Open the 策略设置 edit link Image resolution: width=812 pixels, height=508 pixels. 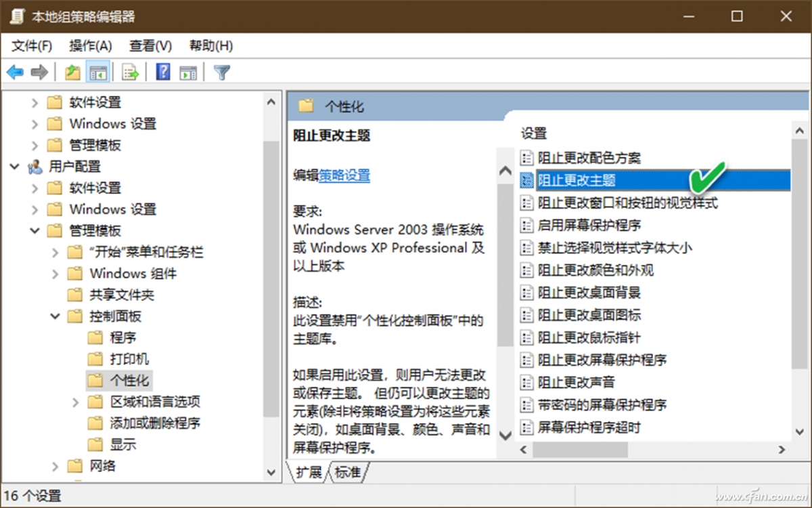[344, 175]
